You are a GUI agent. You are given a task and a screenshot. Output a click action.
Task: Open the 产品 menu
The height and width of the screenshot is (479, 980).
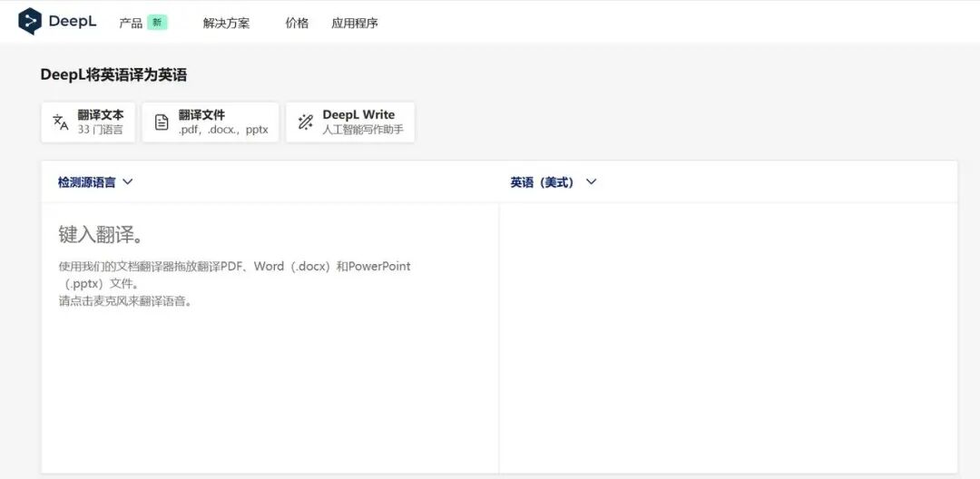click(131, 23)
